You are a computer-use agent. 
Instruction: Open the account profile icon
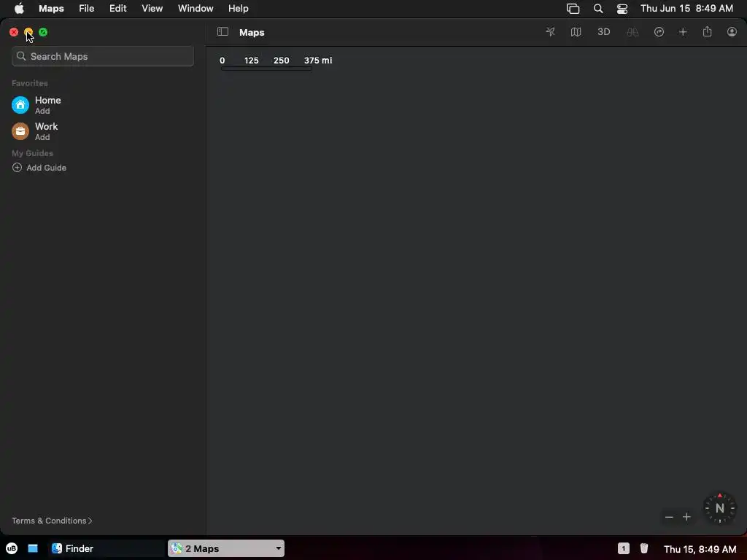coord(732,32)
